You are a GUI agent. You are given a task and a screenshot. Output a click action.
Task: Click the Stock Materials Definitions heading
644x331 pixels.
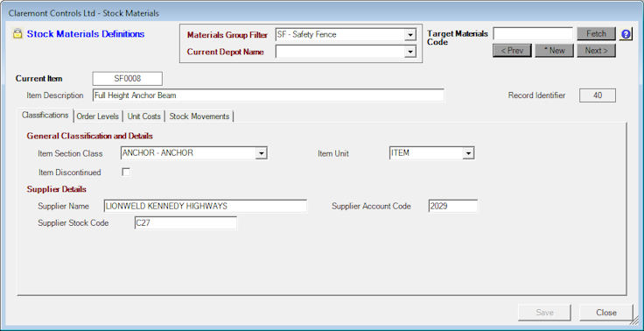click(x=86, y=34)
